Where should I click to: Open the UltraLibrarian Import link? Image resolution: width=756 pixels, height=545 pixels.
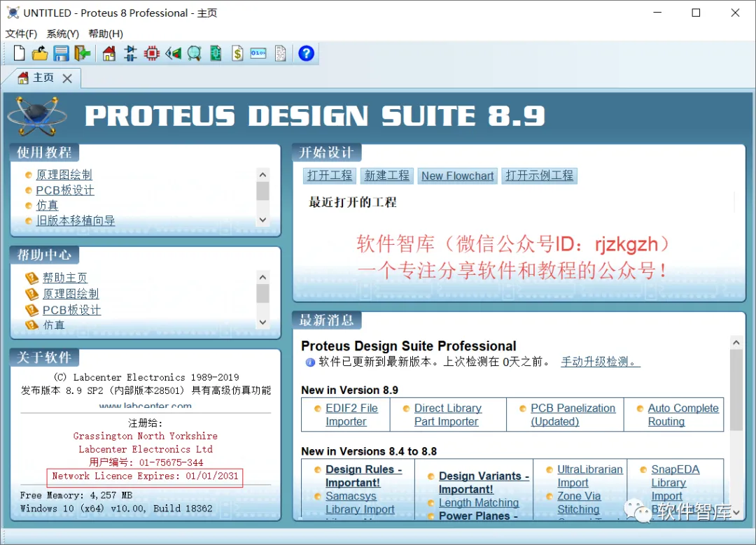589,476
